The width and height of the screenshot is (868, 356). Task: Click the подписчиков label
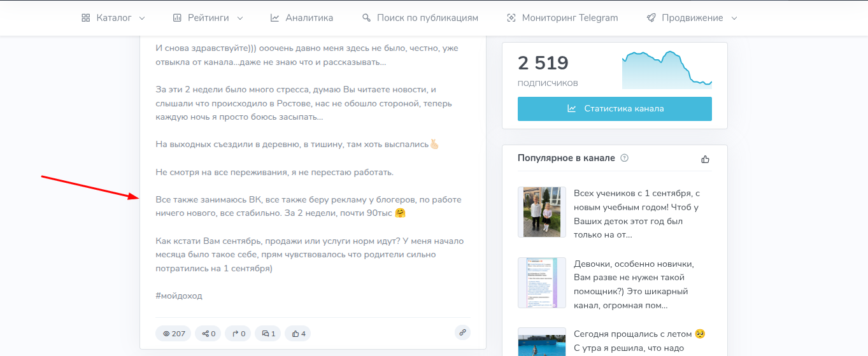pyautogui.click(x=548, y=83)
